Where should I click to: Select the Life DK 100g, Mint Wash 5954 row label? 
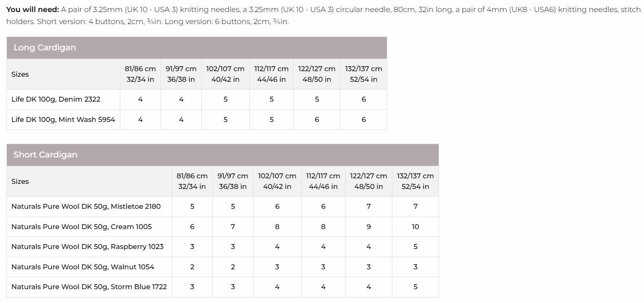click(63, 120)
